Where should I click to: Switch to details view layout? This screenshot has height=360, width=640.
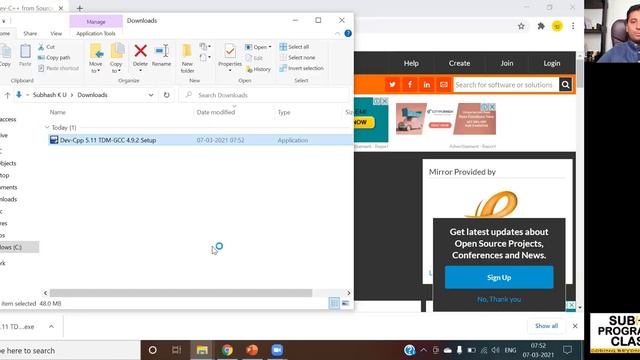point(334,303)
